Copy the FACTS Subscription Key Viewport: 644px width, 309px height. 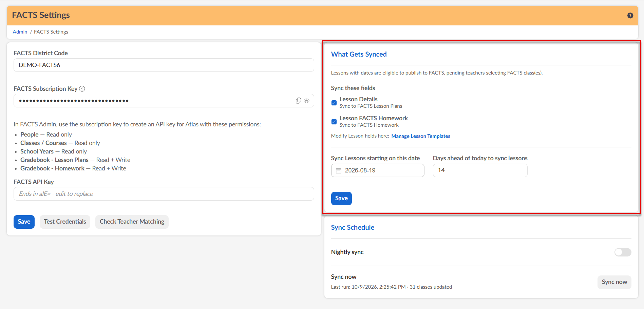[298, 101]
